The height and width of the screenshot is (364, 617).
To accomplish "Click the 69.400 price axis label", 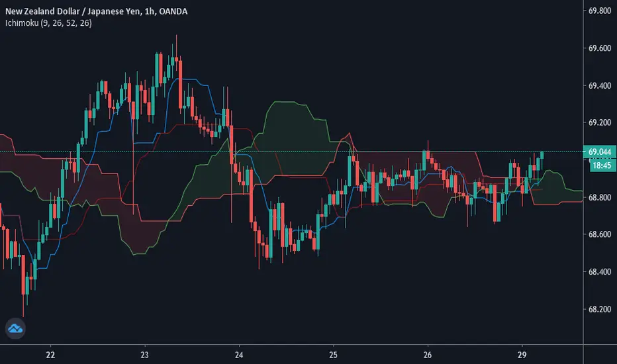I will [600, 86].
